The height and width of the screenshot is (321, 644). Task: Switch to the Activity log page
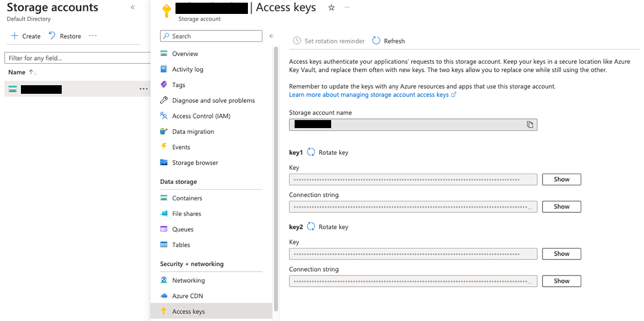click(x=188, y=69)
